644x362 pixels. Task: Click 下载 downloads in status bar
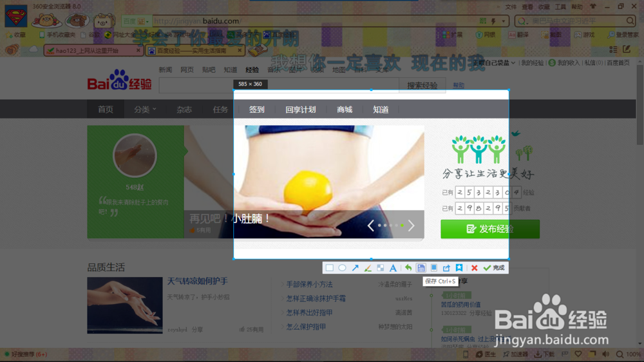point(544,354)
